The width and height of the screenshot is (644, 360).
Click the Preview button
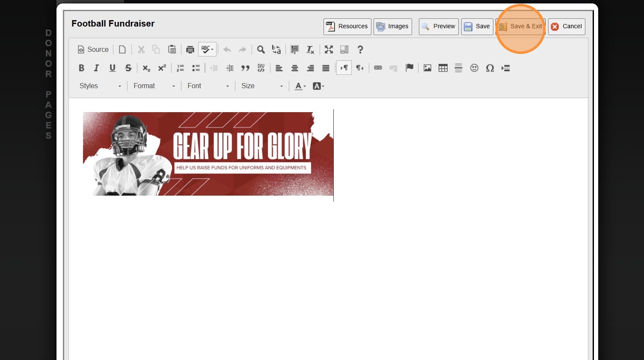point(439,27)
